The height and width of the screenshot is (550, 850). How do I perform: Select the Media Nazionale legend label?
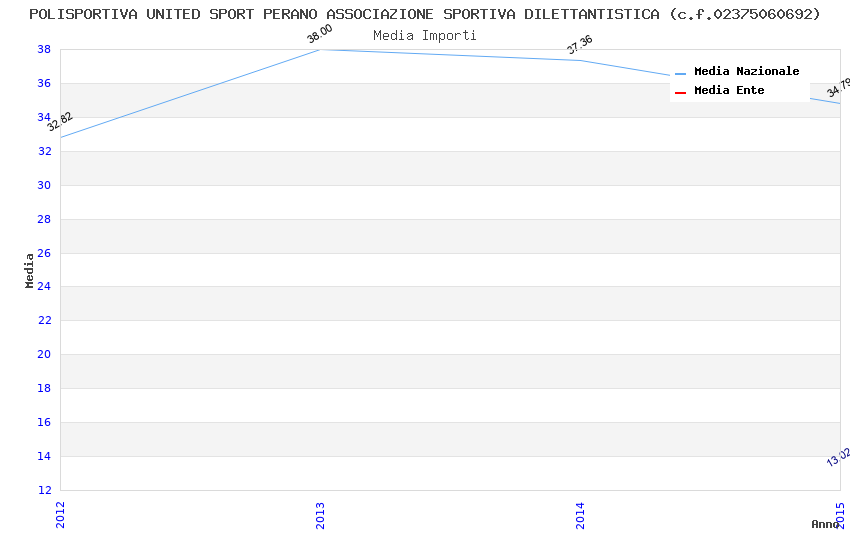point(746,72)
